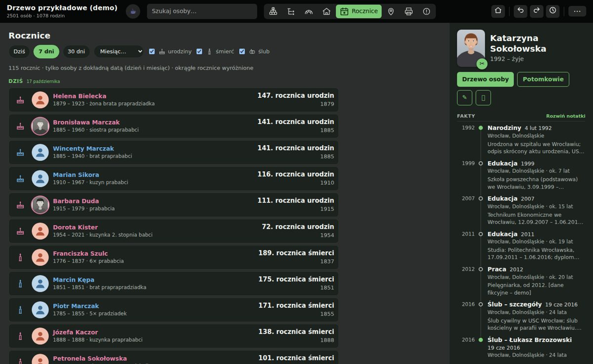Open Helena Bielecka's profile link
593x364 pixels.
click(80, 96)
